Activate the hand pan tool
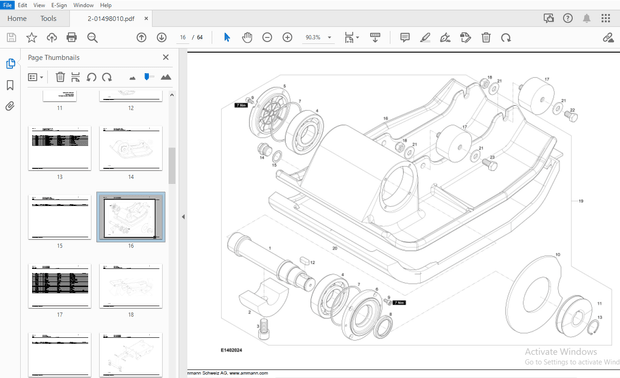The image size is (620, 378). pyautogui.click(x=247, y=38)
